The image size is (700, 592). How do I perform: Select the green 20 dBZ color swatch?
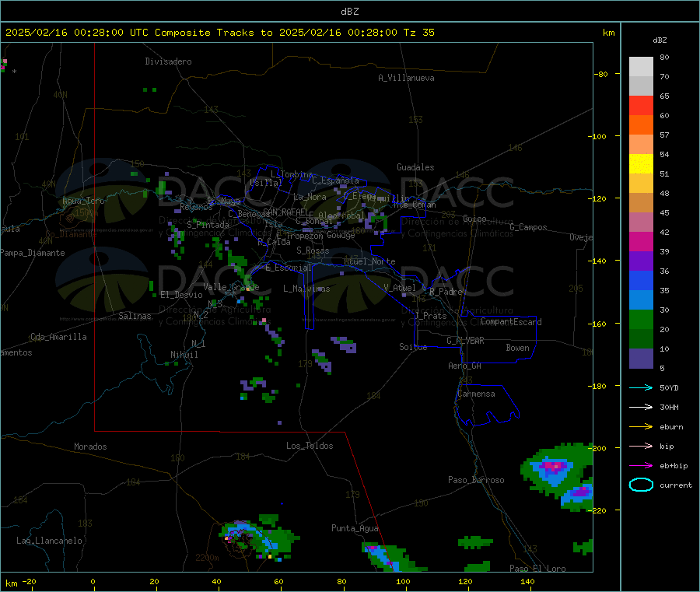click(641, 319)
